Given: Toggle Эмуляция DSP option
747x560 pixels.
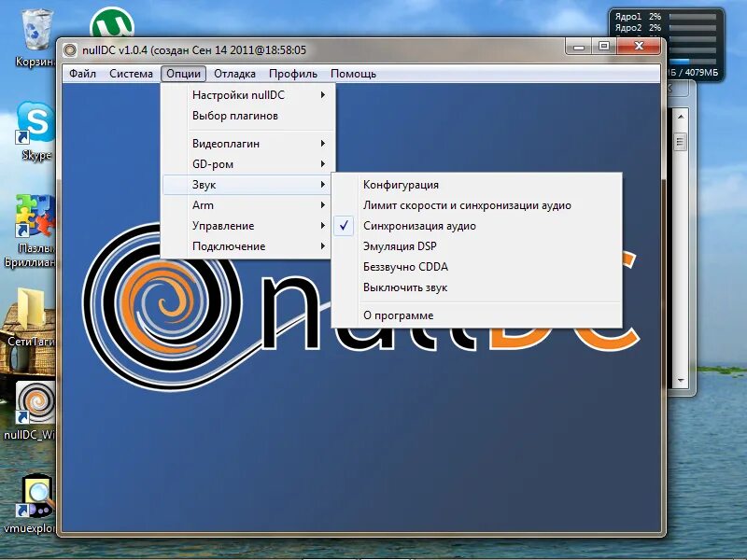Looking at the screenshot, I should point(477,246).
